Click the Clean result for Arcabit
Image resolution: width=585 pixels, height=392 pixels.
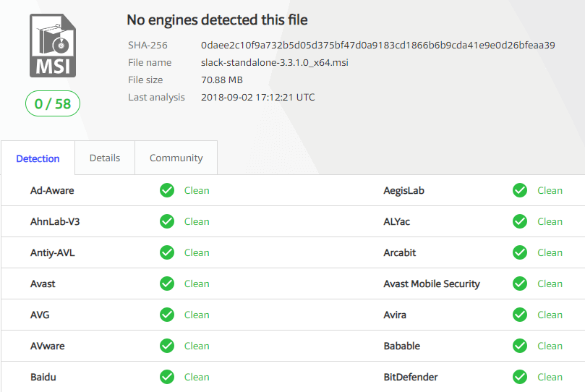tap(550, 252)
